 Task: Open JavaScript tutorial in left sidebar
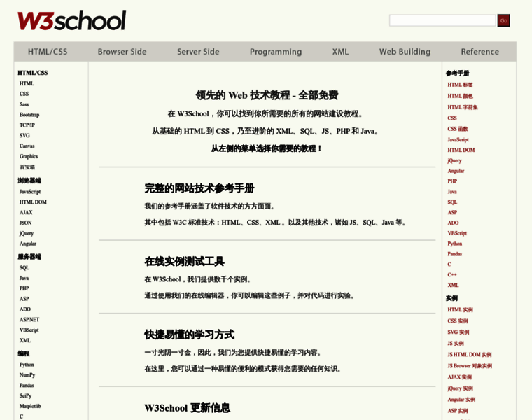tap(30, 192)
